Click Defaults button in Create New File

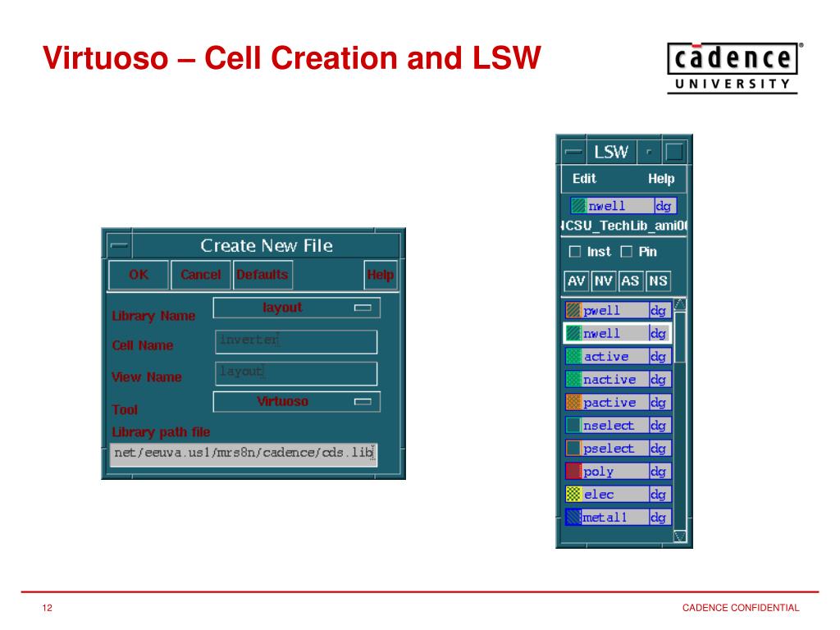coord(262,275)
